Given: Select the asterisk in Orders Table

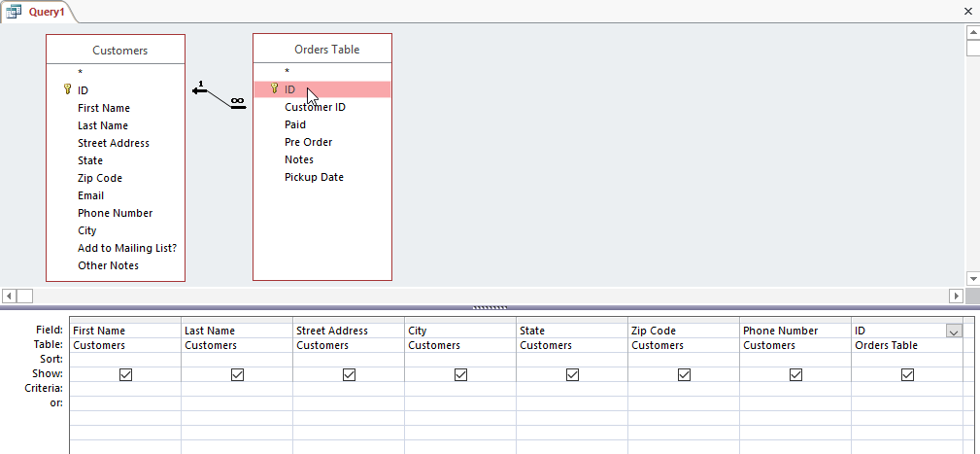Looking at the screenshot, I should 287,71.
